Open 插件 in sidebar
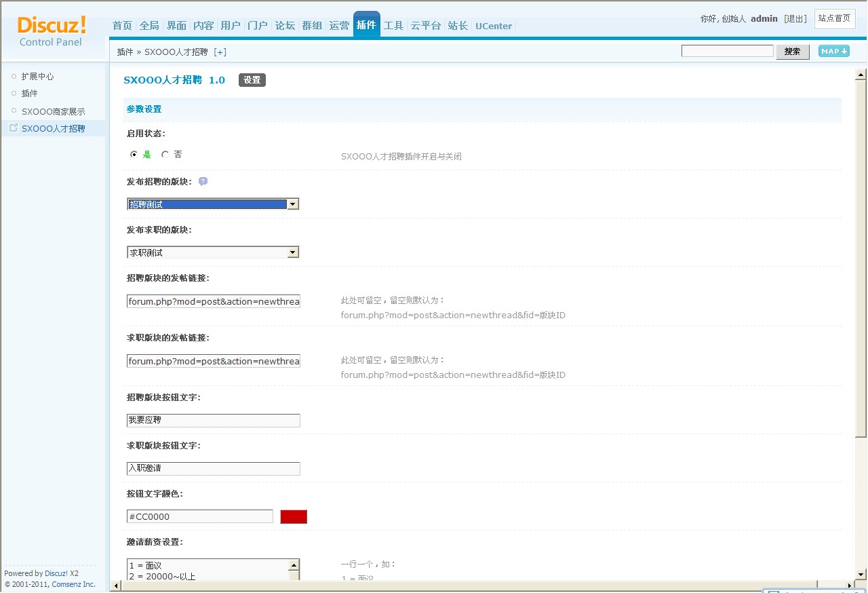 (x=29, y=94)
